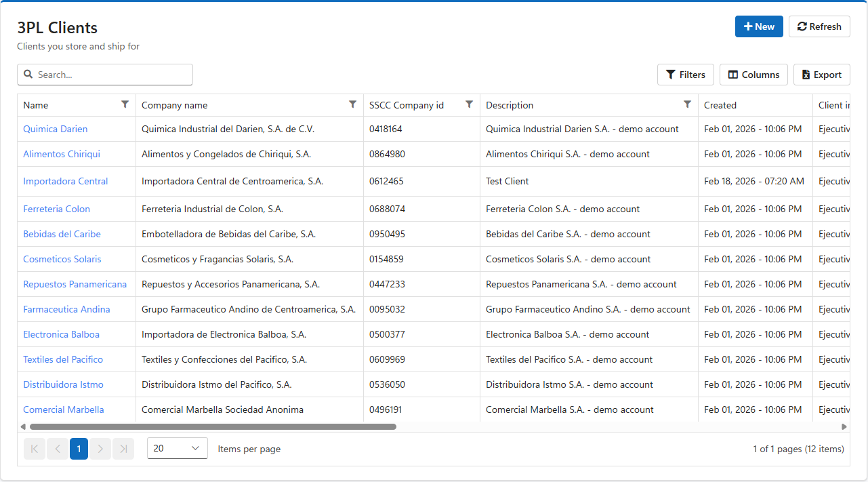This screenshot has height=482, width=868.
Task: Open the Alimentos Chiriqui client
Action: 62,154
